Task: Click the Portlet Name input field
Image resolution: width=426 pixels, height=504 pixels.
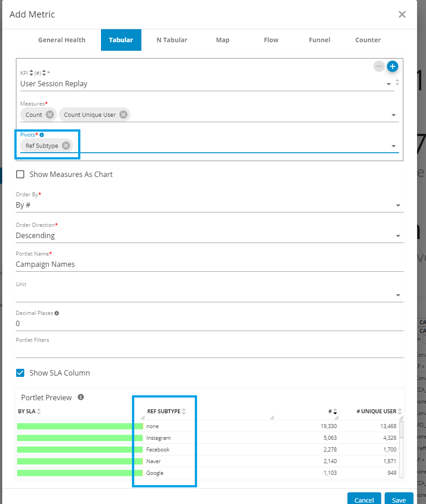Action: click(x=209, y=264)
